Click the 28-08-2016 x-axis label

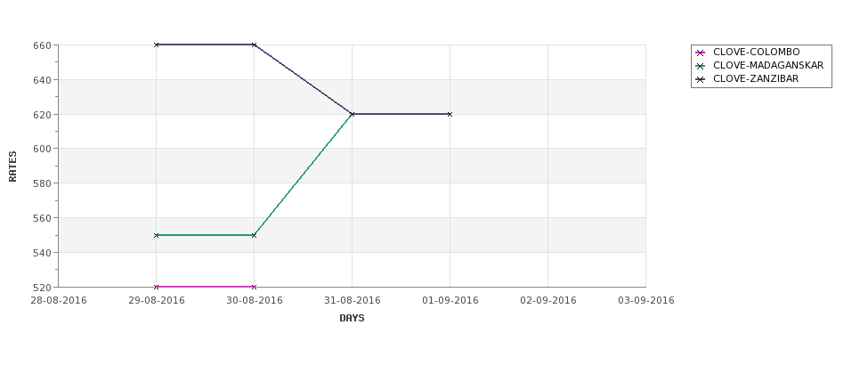(x=59, y=301)
